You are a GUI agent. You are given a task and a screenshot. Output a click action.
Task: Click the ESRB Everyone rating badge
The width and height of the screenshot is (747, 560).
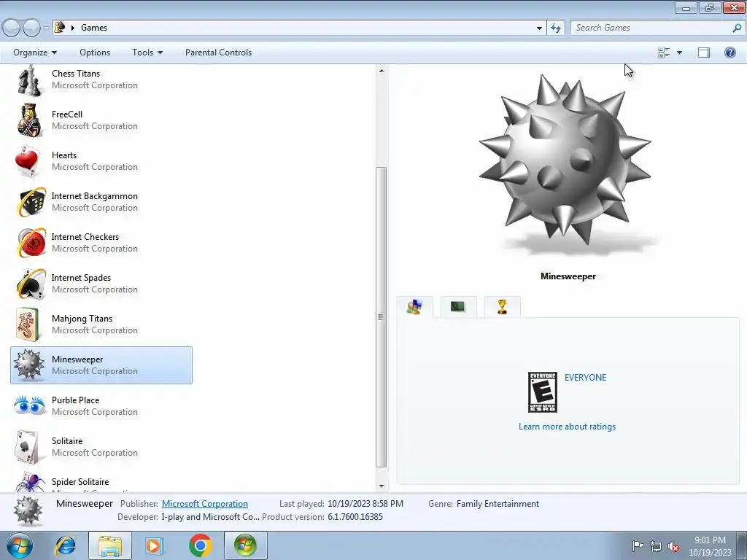click(x=543, y=392)
